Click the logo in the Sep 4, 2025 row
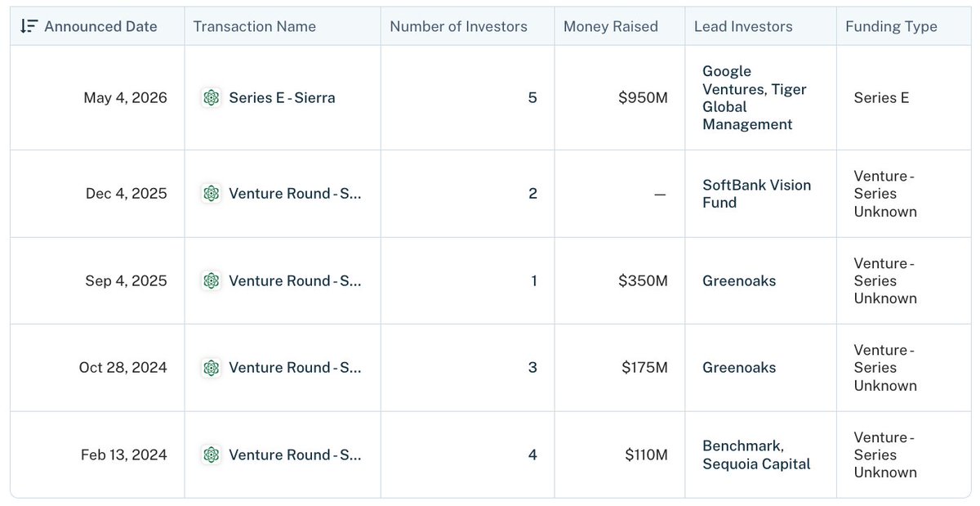Viewport: 980px width, 506px height. (x=212, y=281)
